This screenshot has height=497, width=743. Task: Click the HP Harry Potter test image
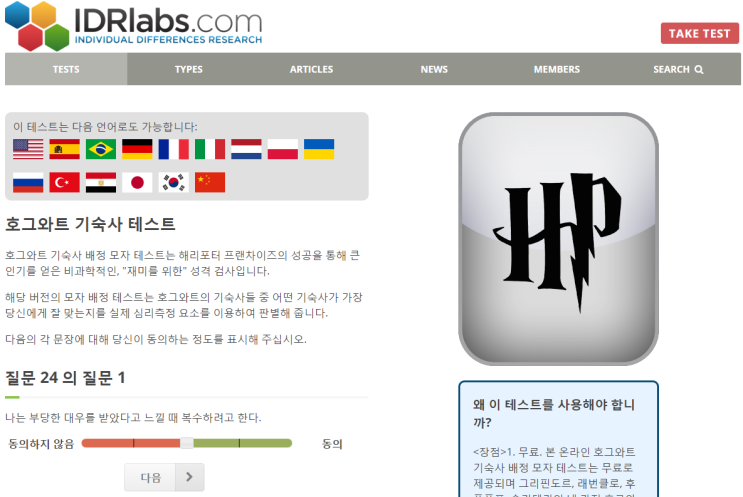(x=558, y=239)
